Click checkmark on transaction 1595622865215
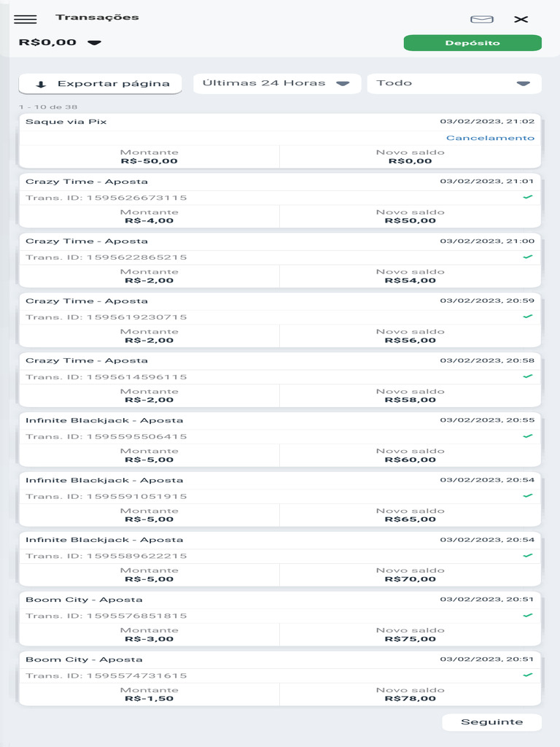The height and width of the screenshot is (747, 560). coord(528,257)
